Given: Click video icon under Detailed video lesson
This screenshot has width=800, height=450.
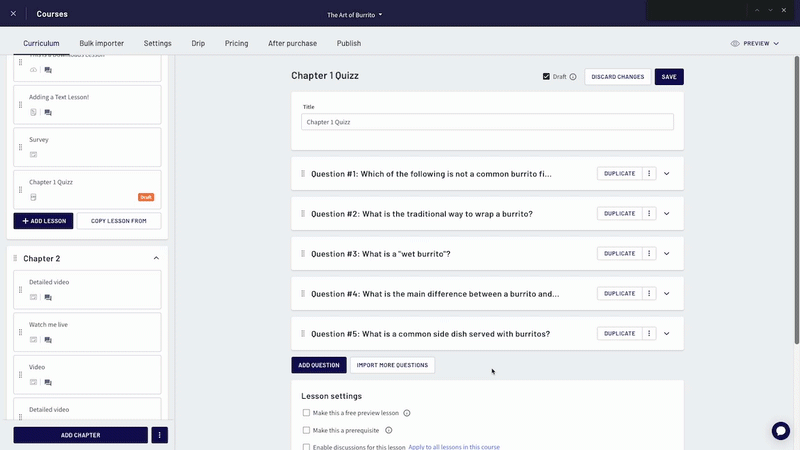Looking at the screenshot, I should click(x=33, y=297).
